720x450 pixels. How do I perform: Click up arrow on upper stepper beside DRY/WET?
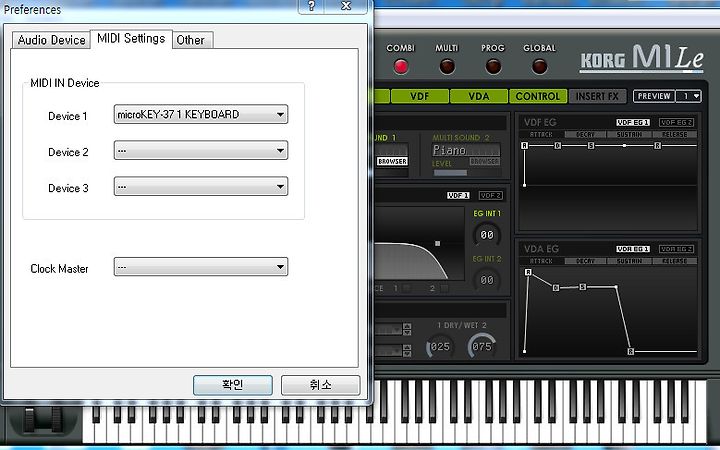407,326
